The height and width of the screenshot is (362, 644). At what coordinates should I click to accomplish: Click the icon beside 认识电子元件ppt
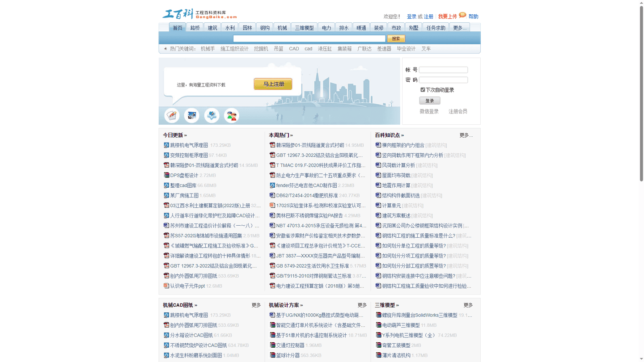[x=166, y=286]
